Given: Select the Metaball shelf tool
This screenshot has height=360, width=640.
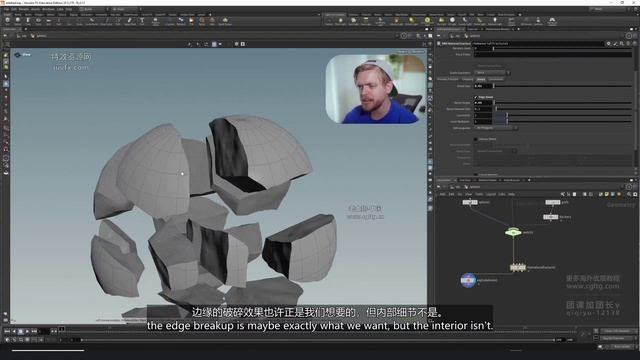Looking at the screenshot, I should point(180,20).
